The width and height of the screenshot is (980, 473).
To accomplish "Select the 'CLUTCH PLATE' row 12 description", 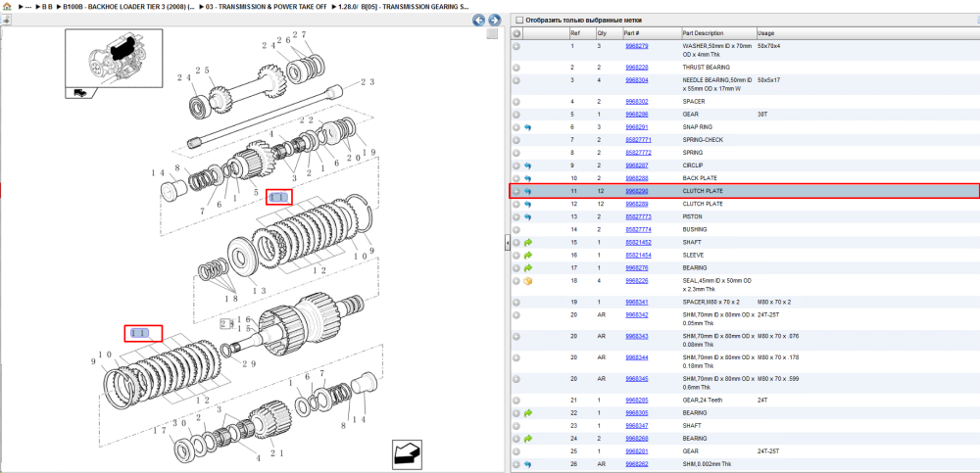I will tap(703, 204).
